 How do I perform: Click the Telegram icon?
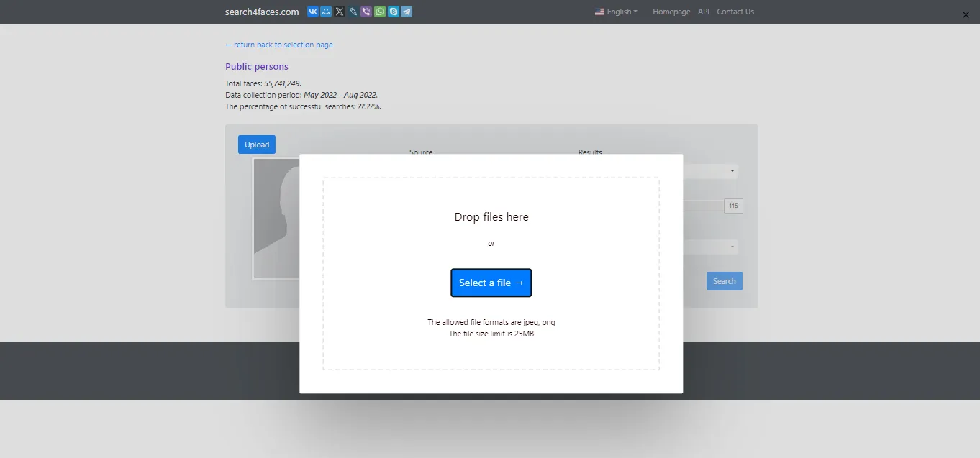(x=406, y=12)
